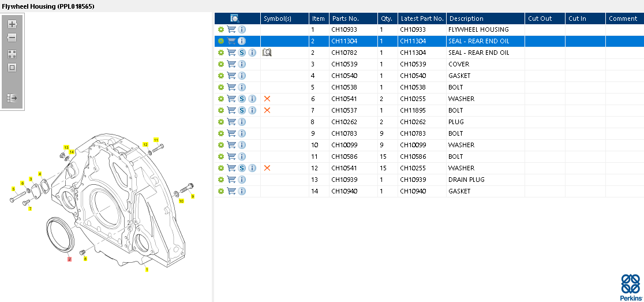
Task: Click green gear icon for DRAIN PLUG row
Action: click(220, 180)
